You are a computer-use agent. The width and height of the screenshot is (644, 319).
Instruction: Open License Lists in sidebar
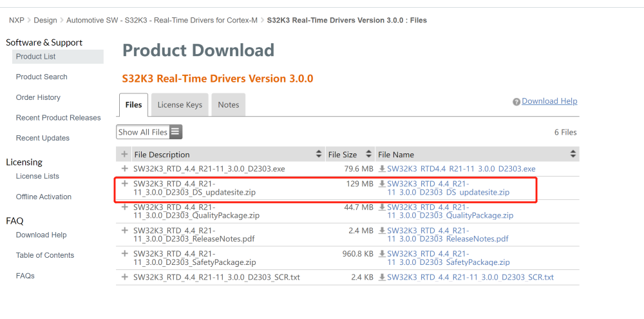(37, 177)
